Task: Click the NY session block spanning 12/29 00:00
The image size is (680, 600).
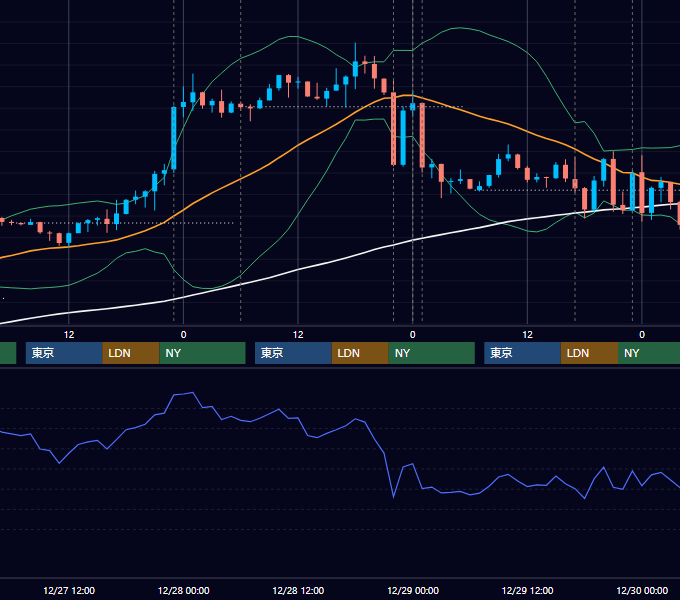Action: point(432,353)
